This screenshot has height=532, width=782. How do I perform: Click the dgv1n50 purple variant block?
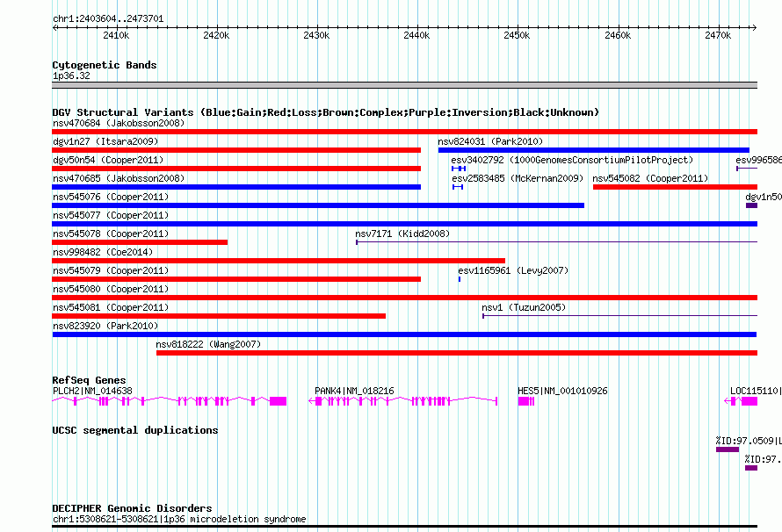tap(751, 205)
